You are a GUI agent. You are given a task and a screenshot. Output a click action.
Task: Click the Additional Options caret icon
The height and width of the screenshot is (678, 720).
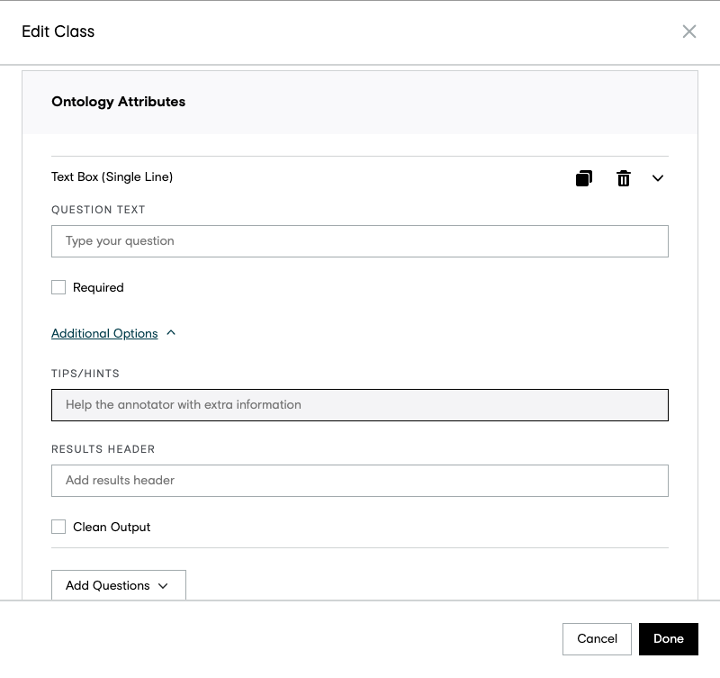coord(171,333)
